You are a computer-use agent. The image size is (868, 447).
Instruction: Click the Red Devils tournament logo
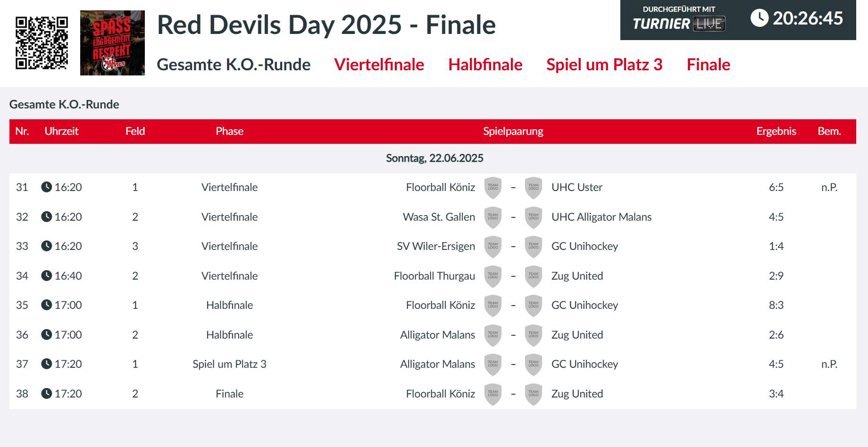tap(112, 43)
